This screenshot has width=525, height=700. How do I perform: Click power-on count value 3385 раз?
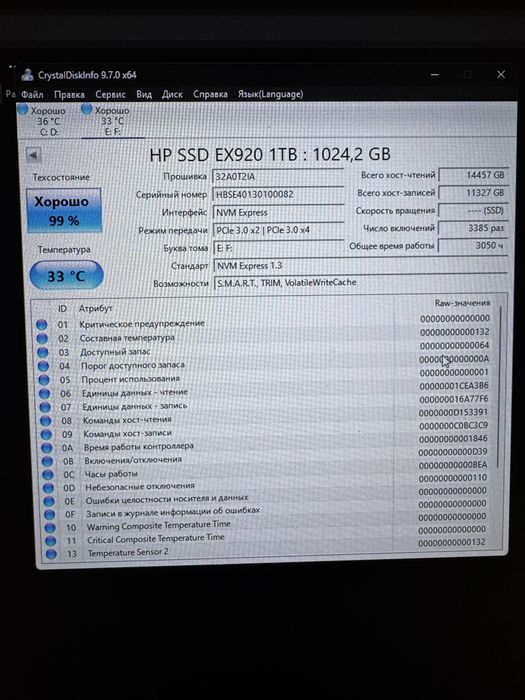tap(473, 228)
